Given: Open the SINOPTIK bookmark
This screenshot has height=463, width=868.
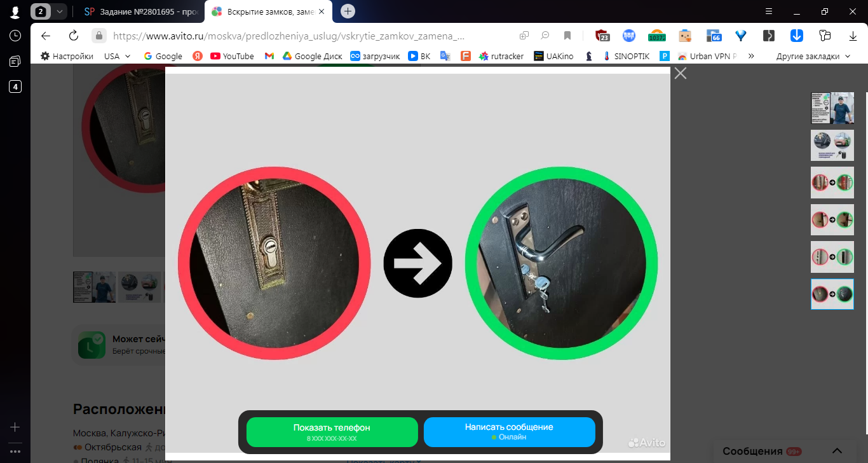Looking at the screenshot, I should tap(627, 56).
